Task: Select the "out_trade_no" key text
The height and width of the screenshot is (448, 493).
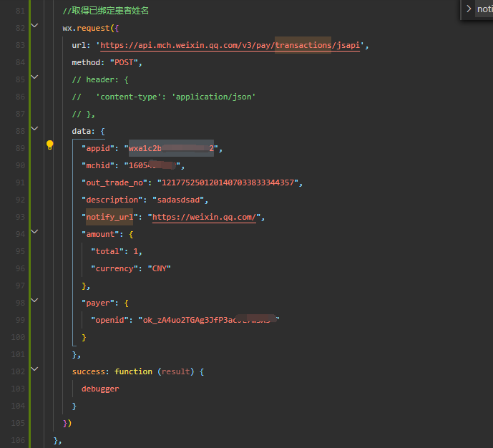Action: tap(114, 182)
